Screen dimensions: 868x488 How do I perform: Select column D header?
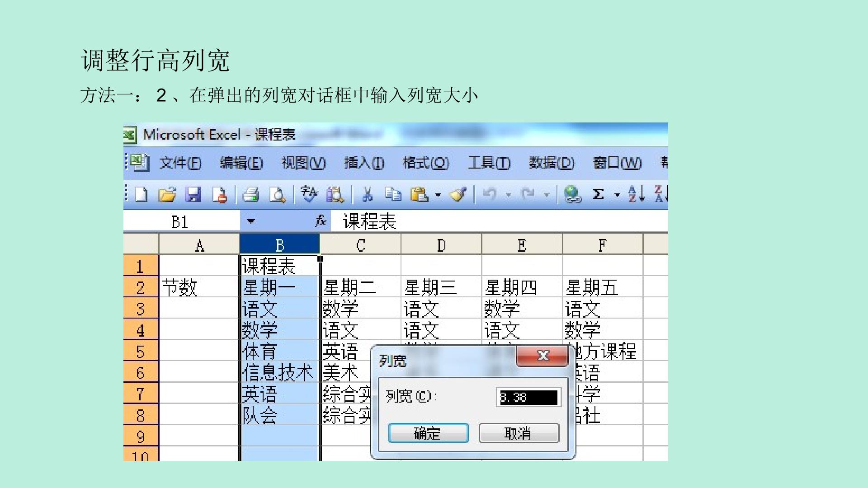coord(441,245)
